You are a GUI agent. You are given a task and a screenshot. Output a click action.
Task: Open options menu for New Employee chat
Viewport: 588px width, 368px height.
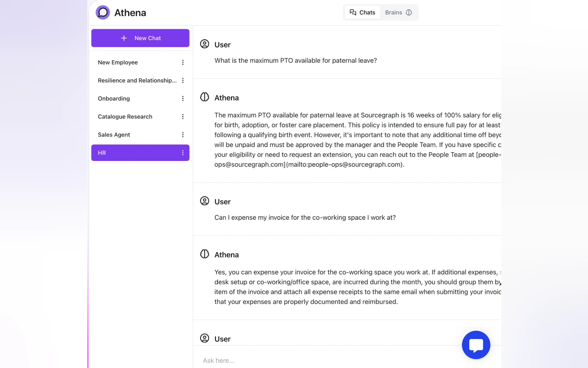(x=183, y=62)
